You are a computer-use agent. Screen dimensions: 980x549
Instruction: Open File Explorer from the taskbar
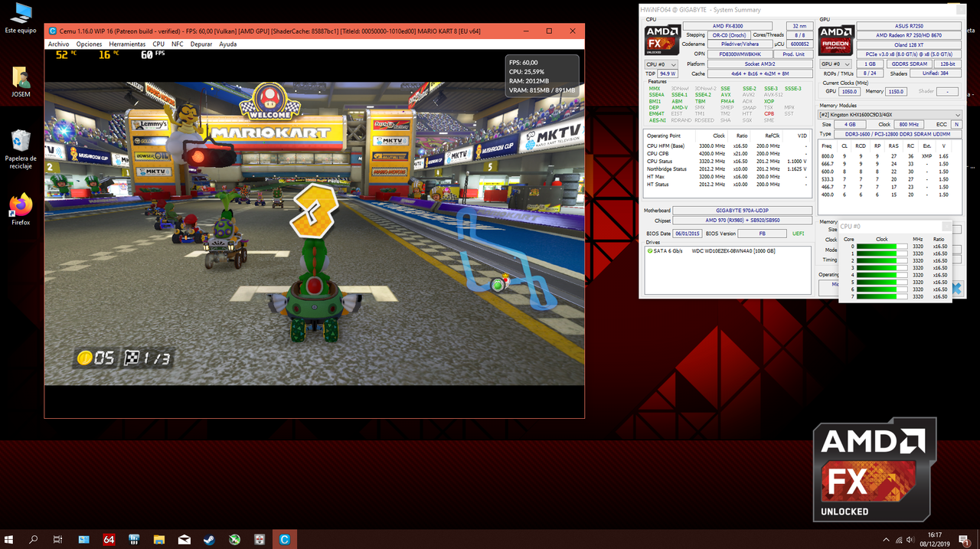[159, 539]
